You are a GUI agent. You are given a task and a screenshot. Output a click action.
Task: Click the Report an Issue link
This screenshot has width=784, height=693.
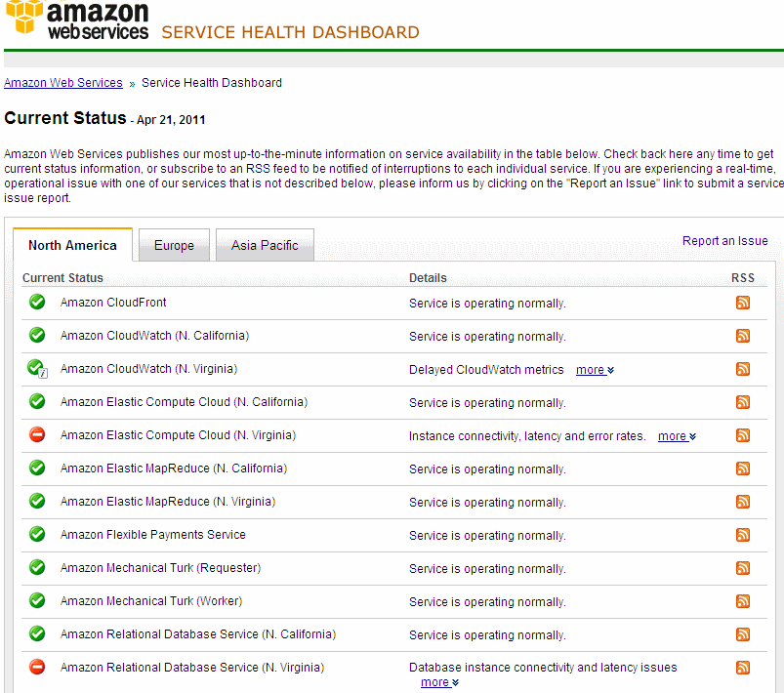point(724,241)
